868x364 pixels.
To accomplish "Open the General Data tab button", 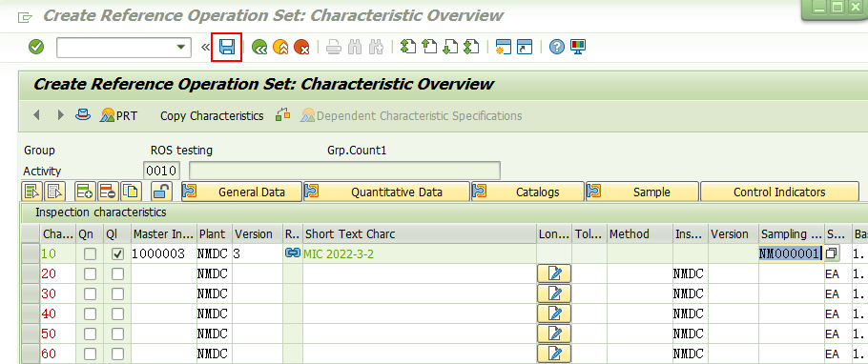I will click(242, 192).
